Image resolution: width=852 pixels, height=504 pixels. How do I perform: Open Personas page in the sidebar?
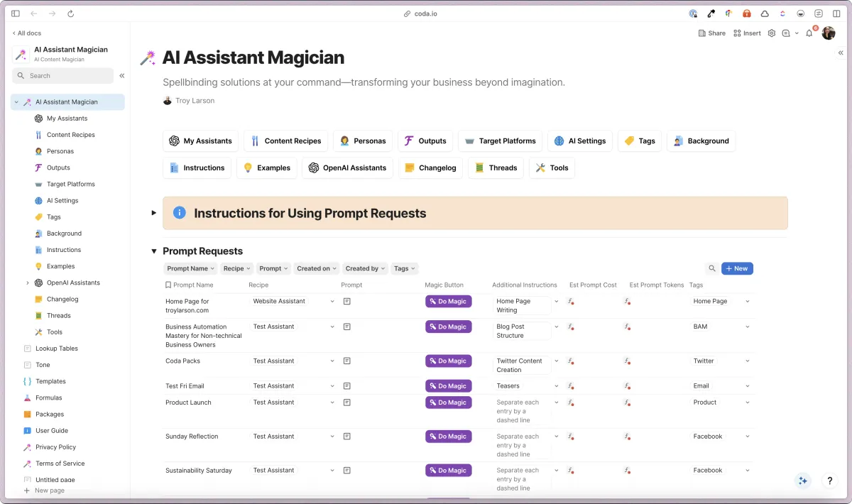pos(60,151)
